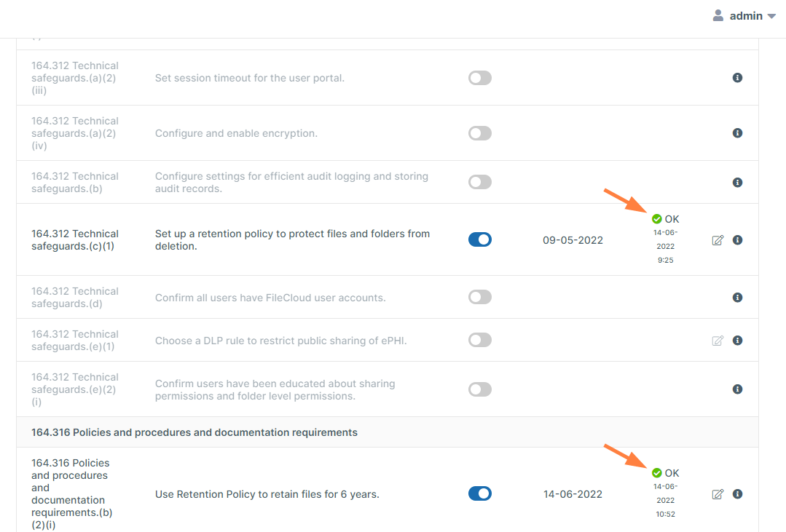The image size is (786, 532).
Task: Open info for 6 years retention rule
Action: pos(737,494)
